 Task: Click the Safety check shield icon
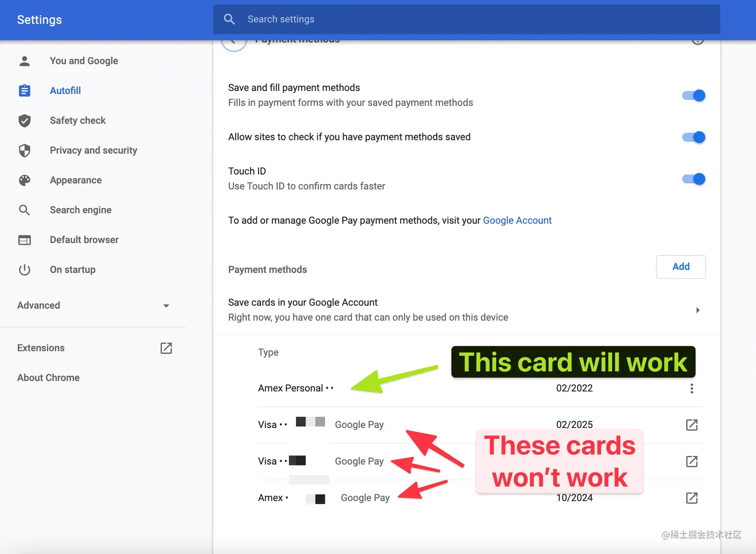pyautogui.click(x=24, y=120)
